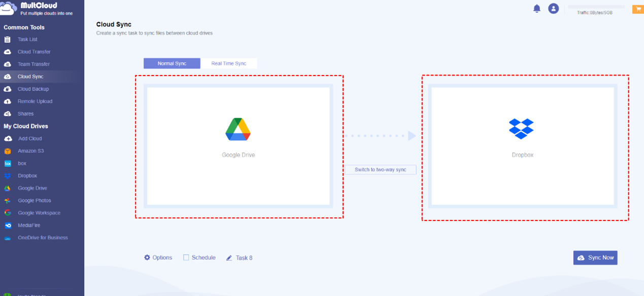644x296 pixels.
Task: Click My Cloud Drives section header
Action: [26, 126]
